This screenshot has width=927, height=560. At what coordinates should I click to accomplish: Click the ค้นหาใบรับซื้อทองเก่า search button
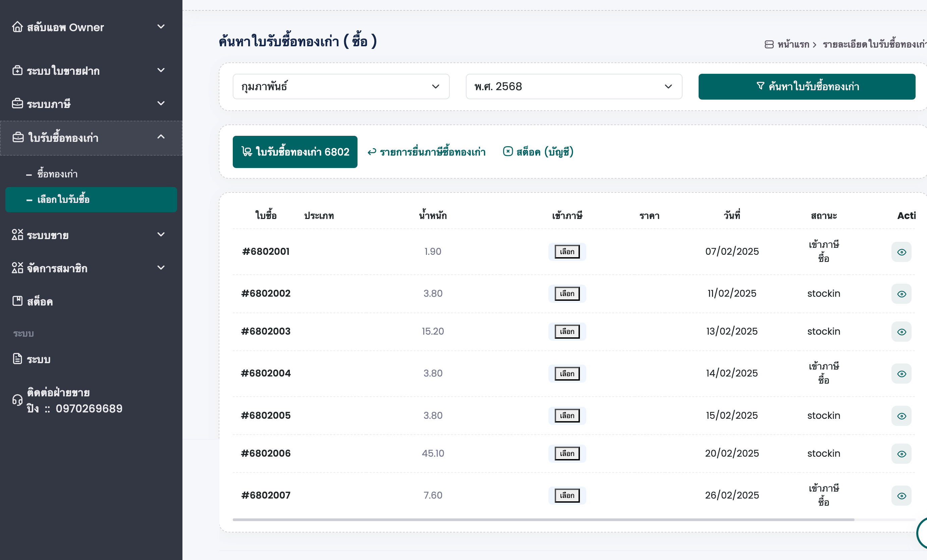click(807, 87)
